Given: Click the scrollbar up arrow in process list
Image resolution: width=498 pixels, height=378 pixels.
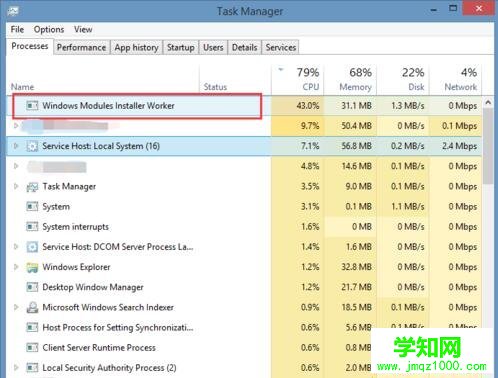Looking at the screenshot, I should [x=488, y=102].
